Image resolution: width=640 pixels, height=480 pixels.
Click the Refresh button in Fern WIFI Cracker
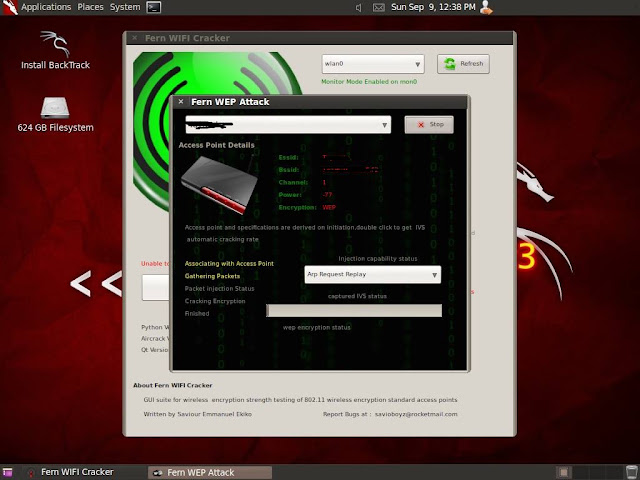(463, 64)
